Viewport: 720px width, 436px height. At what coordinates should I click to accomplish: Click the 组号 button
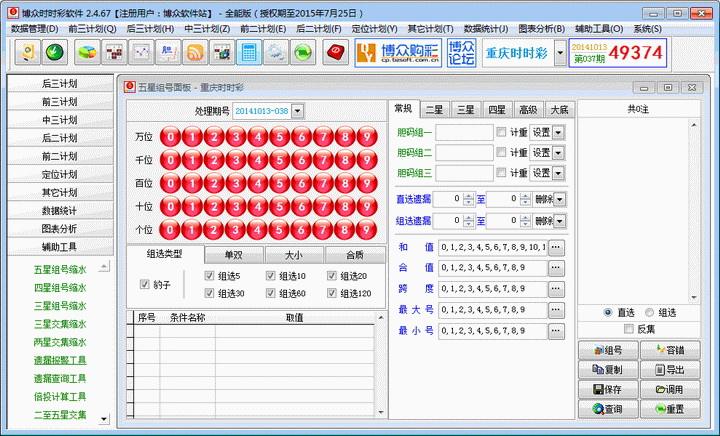(608, 350)
